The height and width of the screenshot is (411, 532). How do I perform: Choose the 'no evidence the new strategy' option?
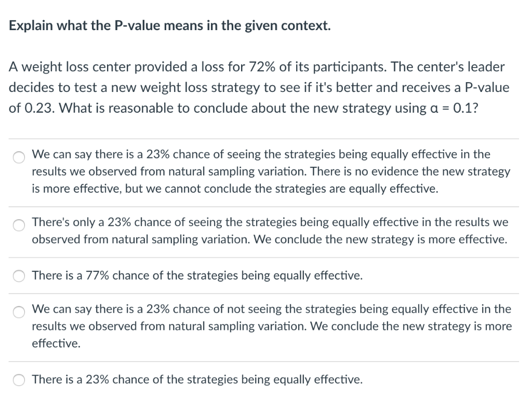point(19,157)
